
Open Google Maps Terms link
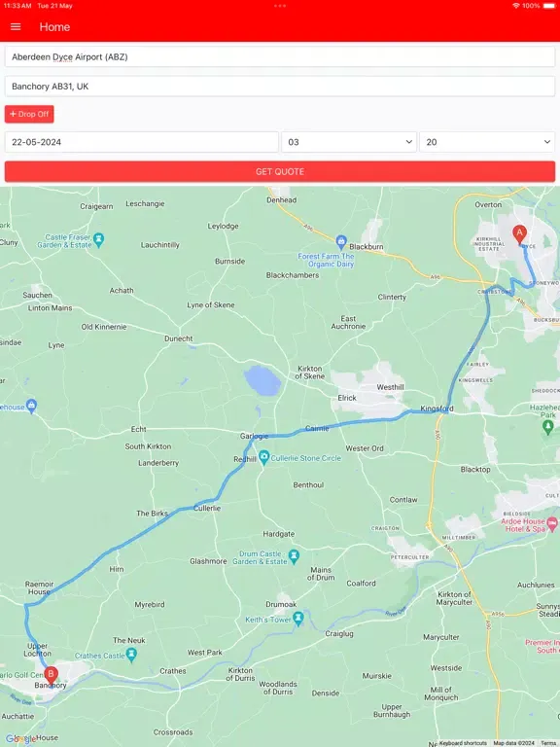[548, 743]
